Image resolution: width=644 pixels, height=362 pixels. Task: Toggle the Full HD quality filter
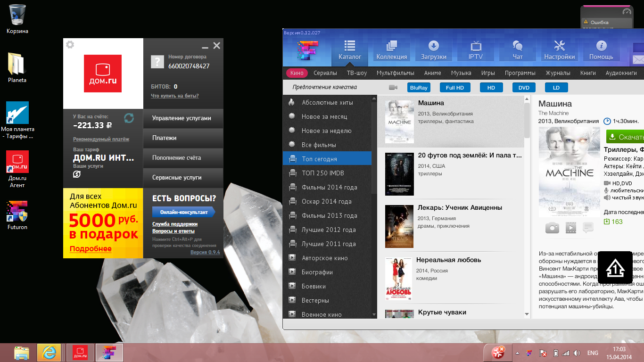coord(455,88)
